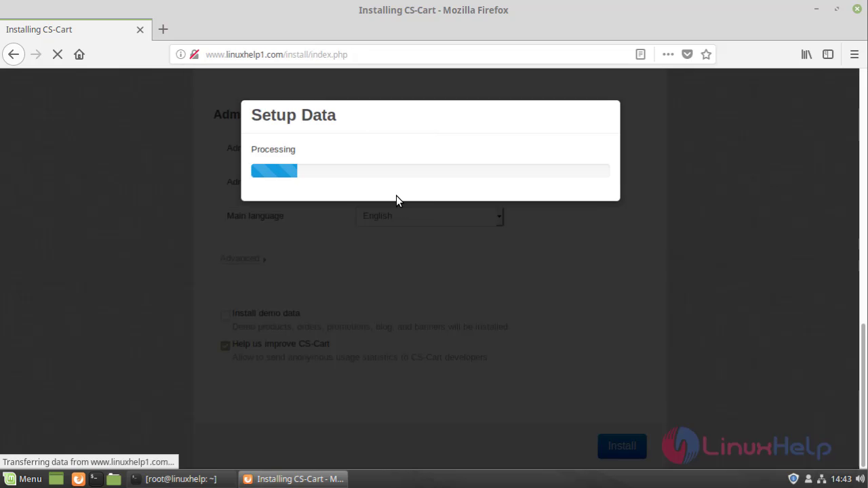The width and height of the screenshot is (868, 488).
Task: Toggle reader view in address bar
Action: pos(640,54)
